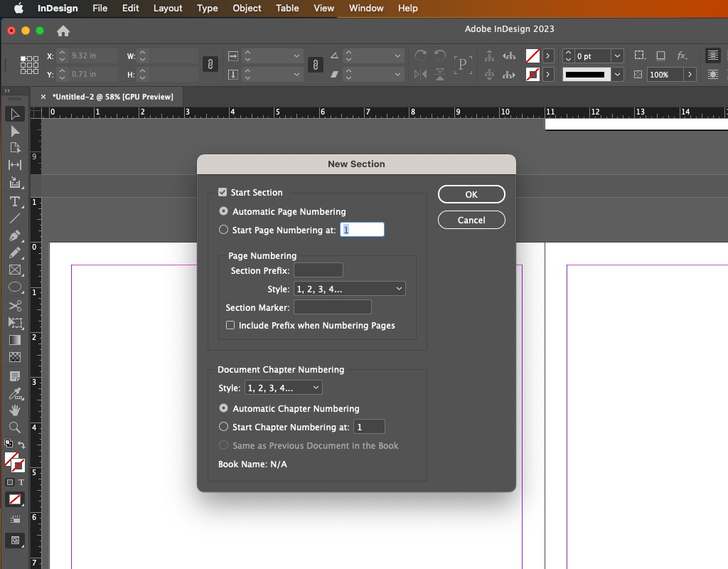Select Start Page Numbering at radio button
Image resolution: width=728 pixels, height=569 pixels.
[223, 229]
